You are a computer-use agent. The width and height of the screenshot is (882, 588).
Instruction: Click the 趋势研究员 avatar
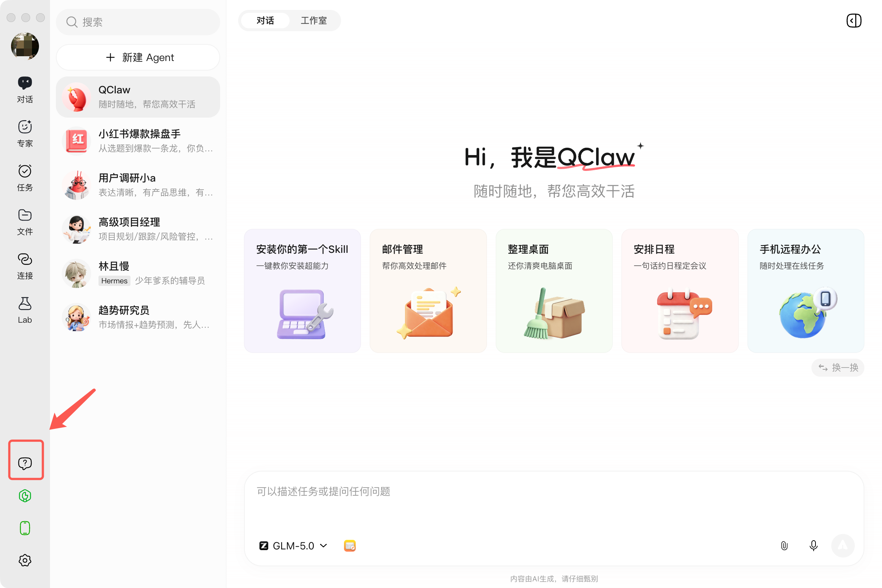pyautogui.click(x=76, y=318)
